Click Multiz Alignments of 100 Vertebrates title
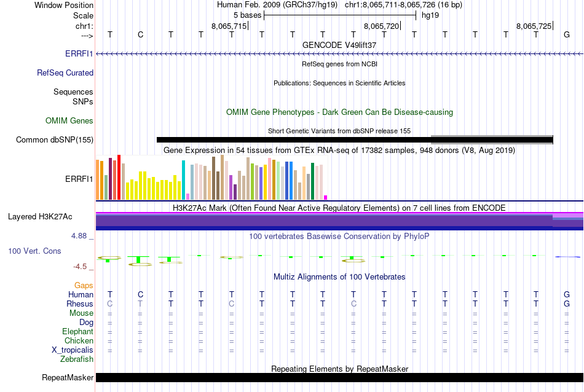The image size is (584, 392). (x=339, y=277)
